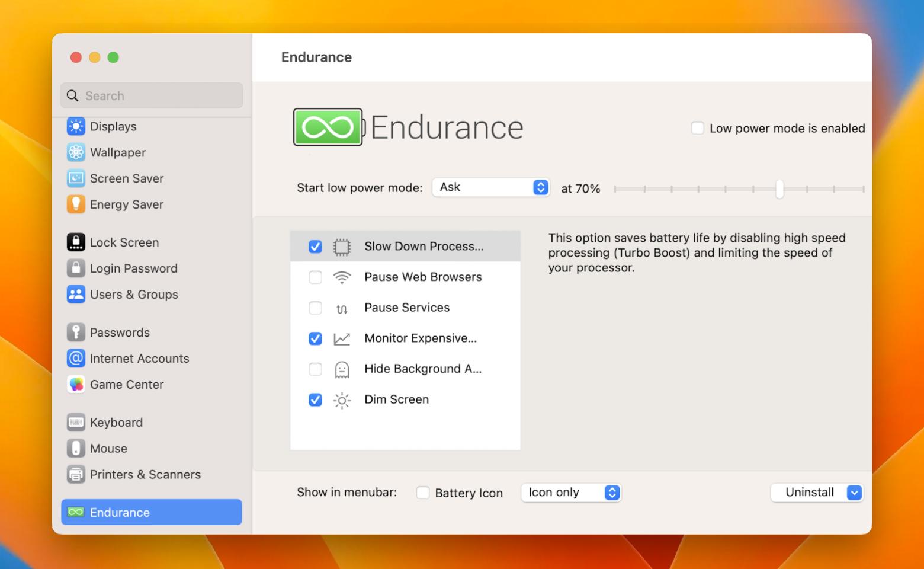Viewport: 924px width, 569px height.
Task: Click the Wi-Fi icon for Pause Web Browsers
Action: (342, 277)
